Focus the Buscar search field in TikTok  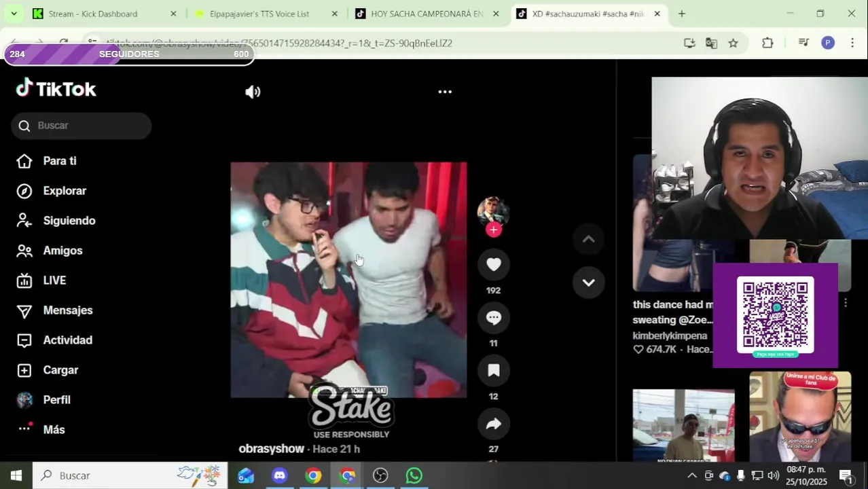click(82, 126)
